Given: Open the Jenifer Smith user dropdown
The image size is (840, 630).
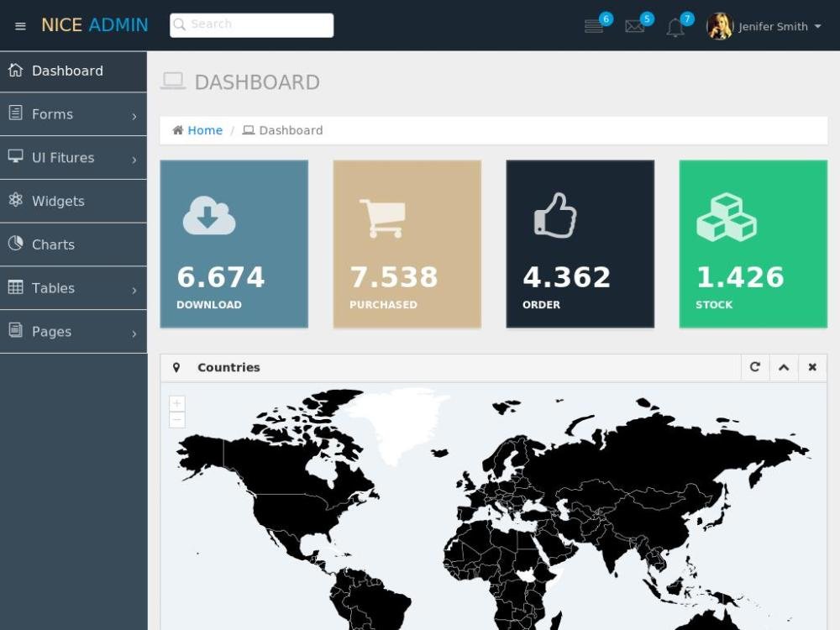Looking at the screenshot, I should 780,27.
